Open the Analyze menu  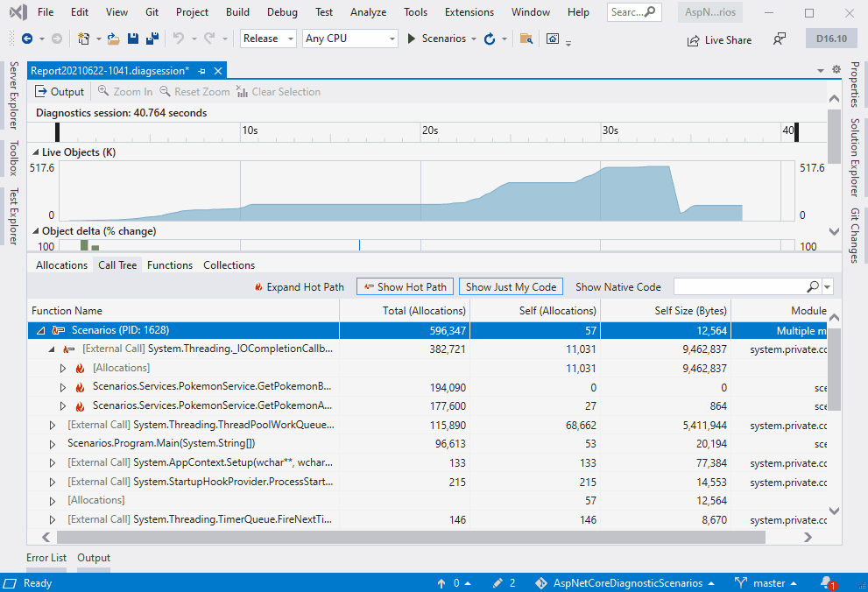(x=368, y=12)
